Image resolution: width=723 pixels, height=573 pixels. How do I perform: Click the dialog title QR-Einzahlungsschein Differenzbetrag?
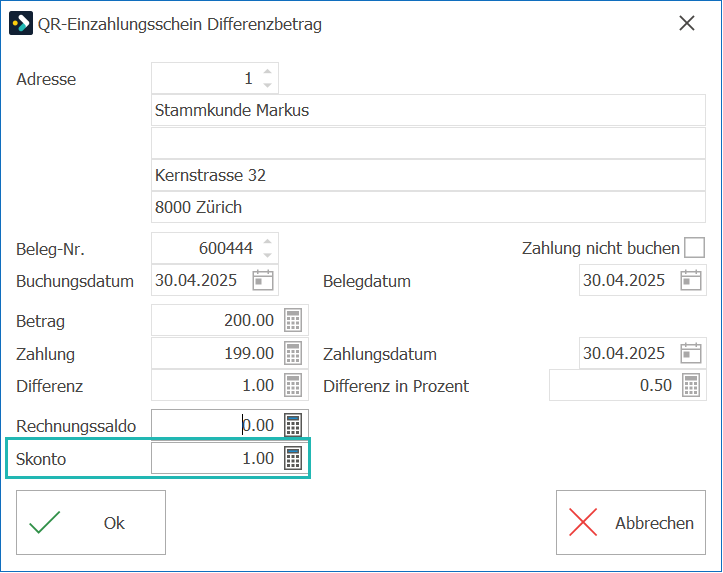tap(180, 24)
